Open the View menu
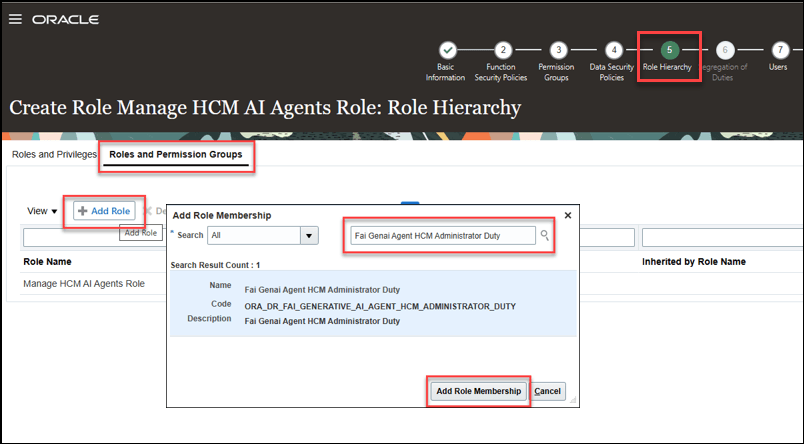This screenshot has width=804, height=444. tap(42, 211)
